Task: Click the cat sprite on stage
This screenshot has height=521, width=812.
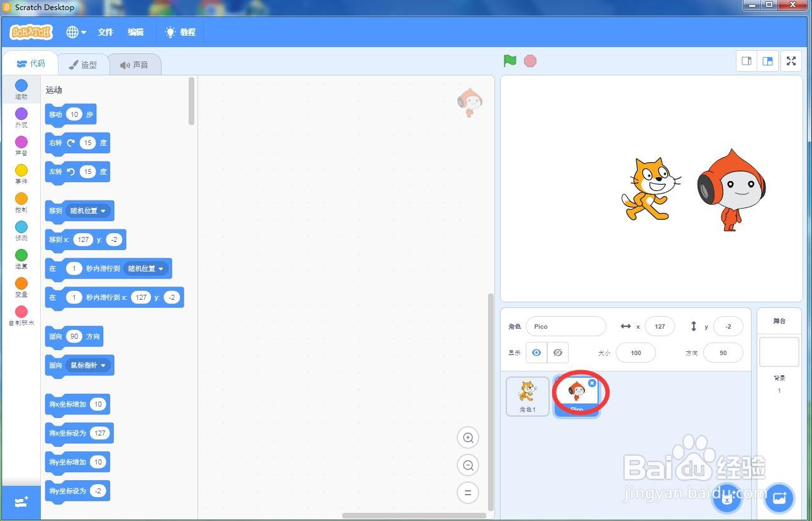Action: (x=650, y=189)
